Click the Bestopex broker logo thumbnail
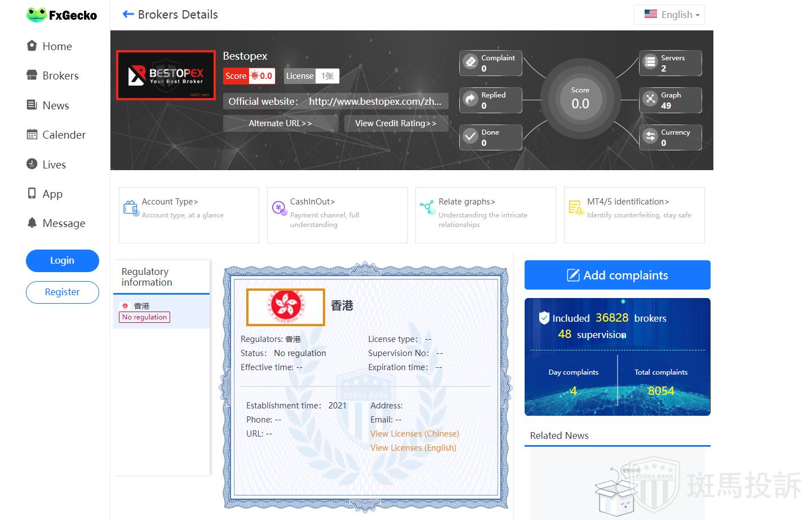Screen dimensions: 812x520 [x=166, y=75]
